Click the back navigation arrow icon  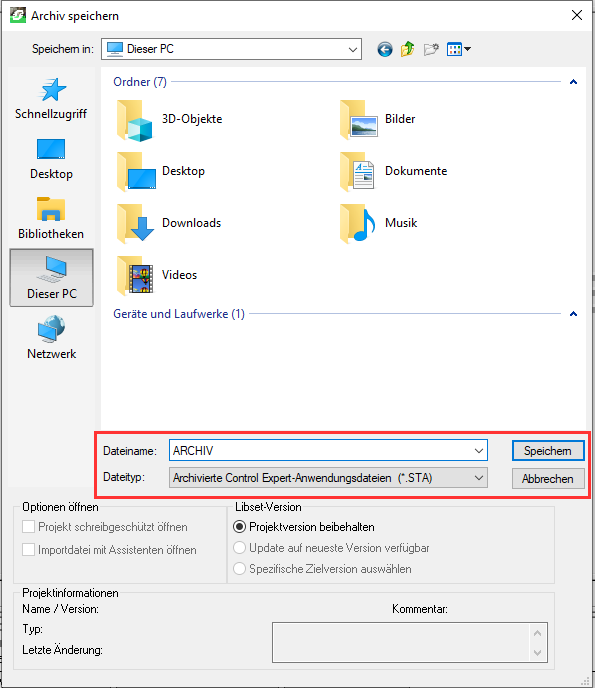(x=385, y=49)
